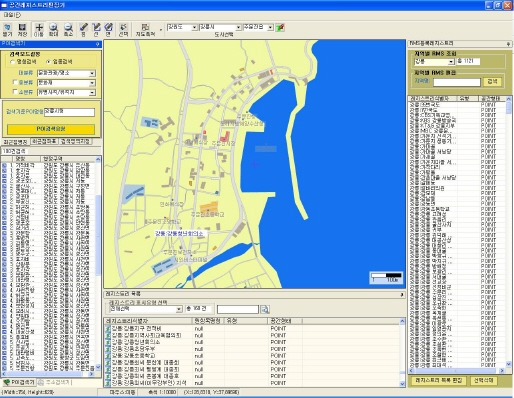
Task: Click the yellow POI검색요청 button
Action: coord(51,129)
